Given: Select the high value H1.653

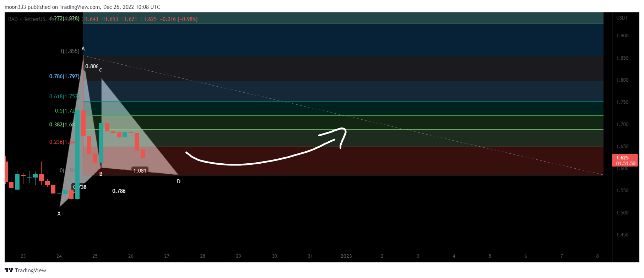Looking at the screenshot, I should (110, 19).
